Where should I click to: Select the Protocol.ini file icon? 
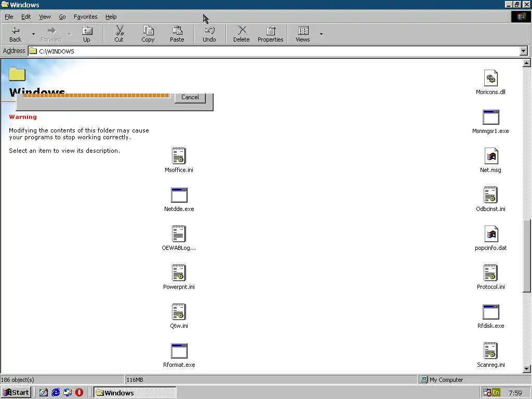pyautogui.click(x=490, y=273)
